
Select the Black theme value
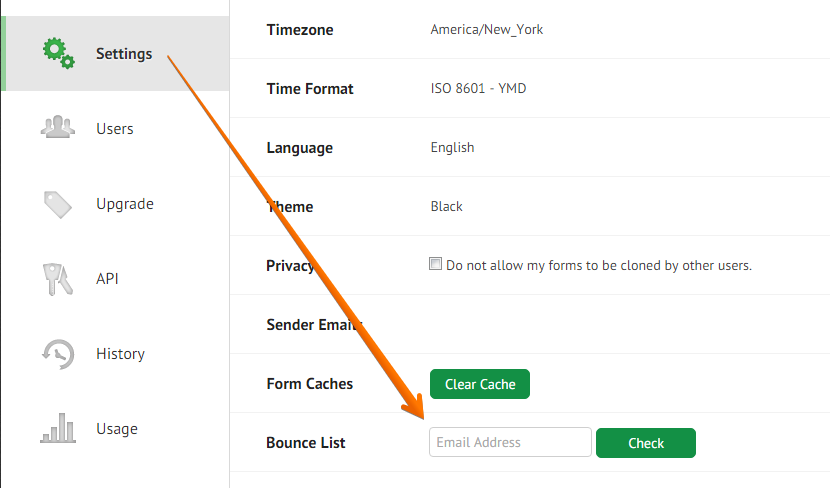(x=446, y=207)
